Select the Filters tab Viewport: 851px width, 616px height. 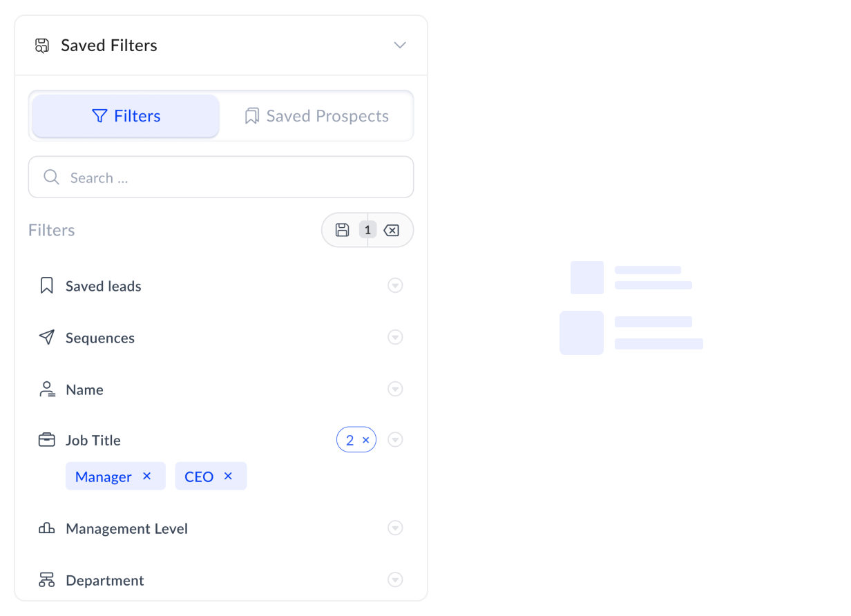125,115
